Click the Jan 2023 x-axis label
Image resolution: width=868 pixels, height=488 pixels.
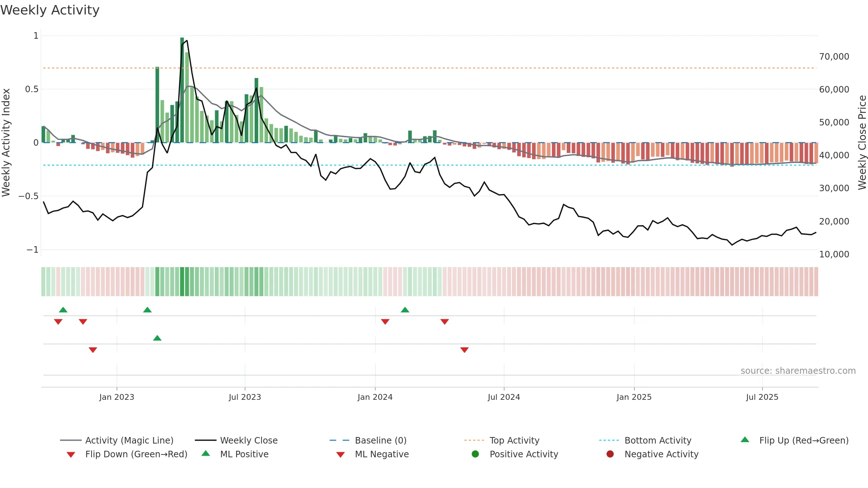pyautogui.click(x=117, y=397)
